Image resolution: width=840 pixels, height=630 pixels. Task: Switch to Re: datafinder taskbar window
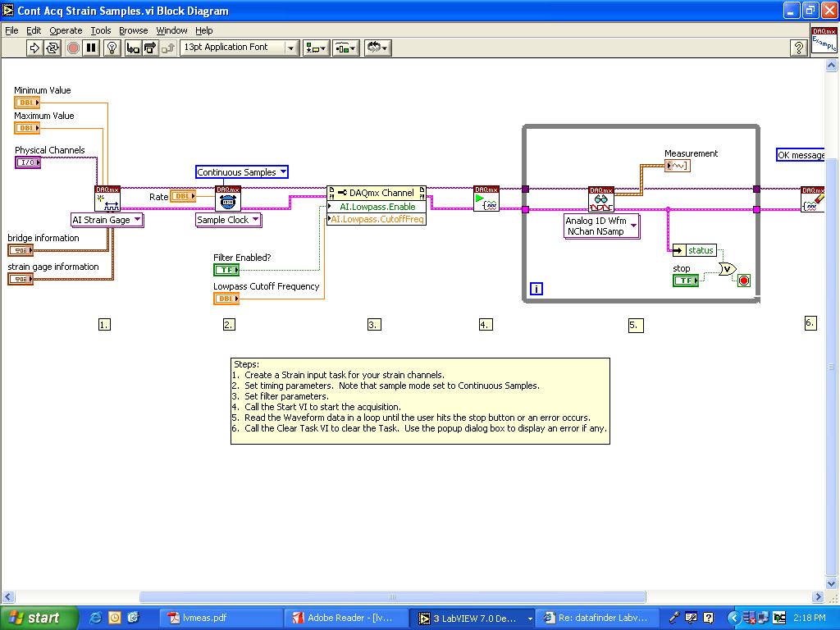click(597, 618)
